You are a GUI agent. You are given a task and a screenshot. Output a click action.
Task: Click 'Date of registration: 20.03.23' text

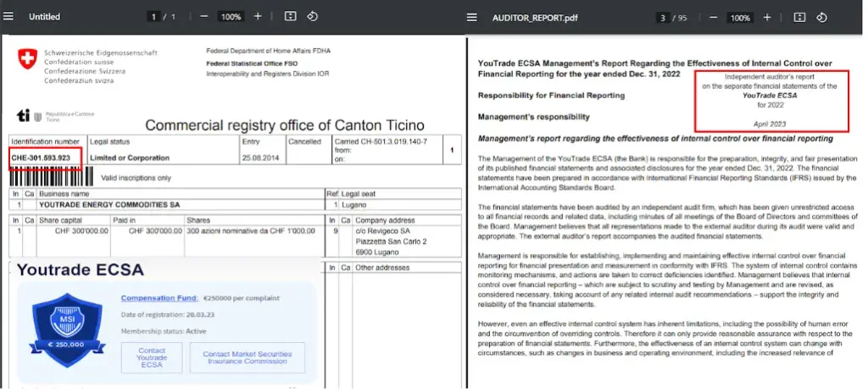(167, 315)
